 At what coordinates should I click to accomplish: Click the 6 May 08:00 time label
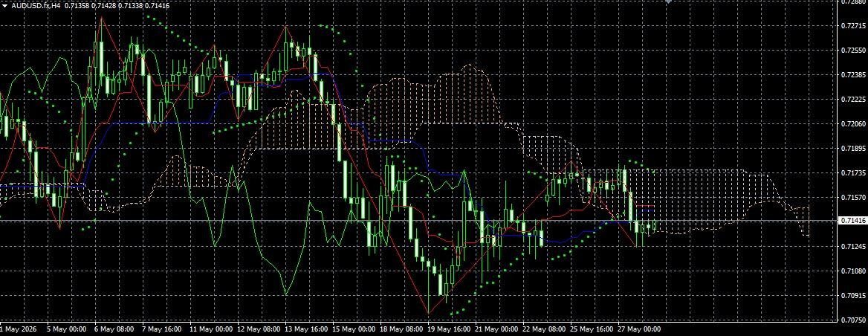114,329
